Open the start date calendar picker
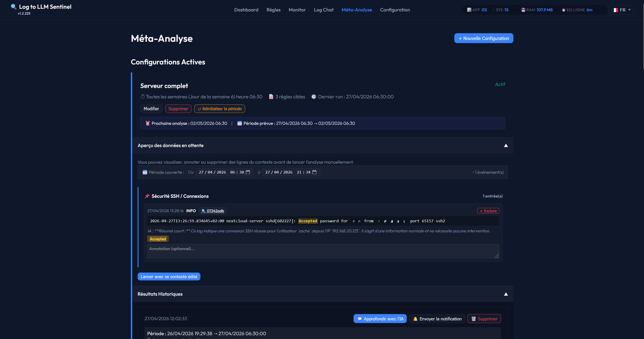644x339 pixels. (x=248, y=172)
